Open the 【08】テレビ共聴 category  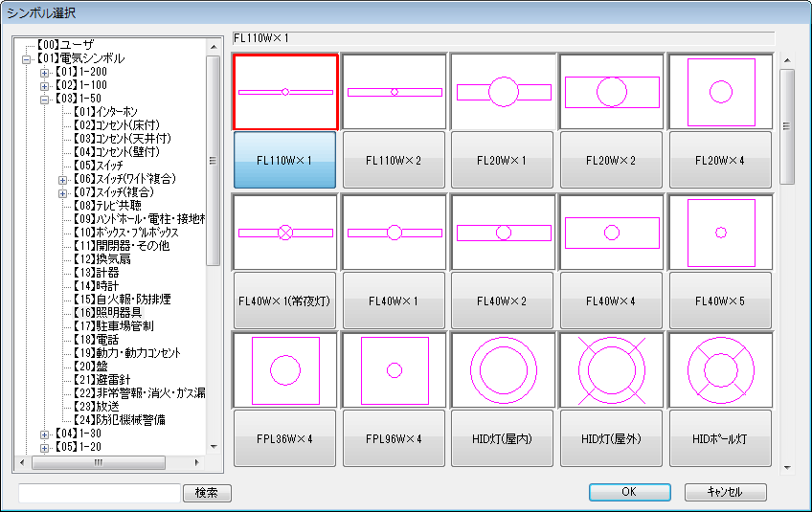coord(107,206)
